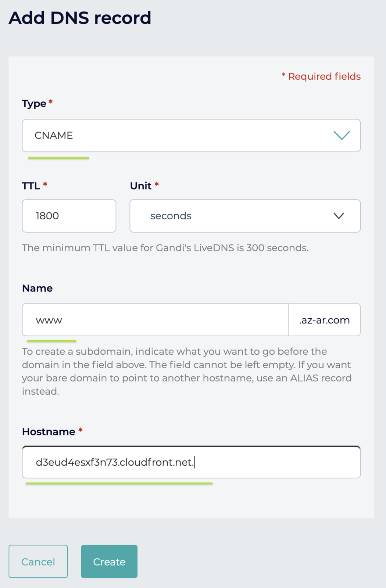Click the TTL field label
The image size is (386, 588).
(x=31, y=186)
